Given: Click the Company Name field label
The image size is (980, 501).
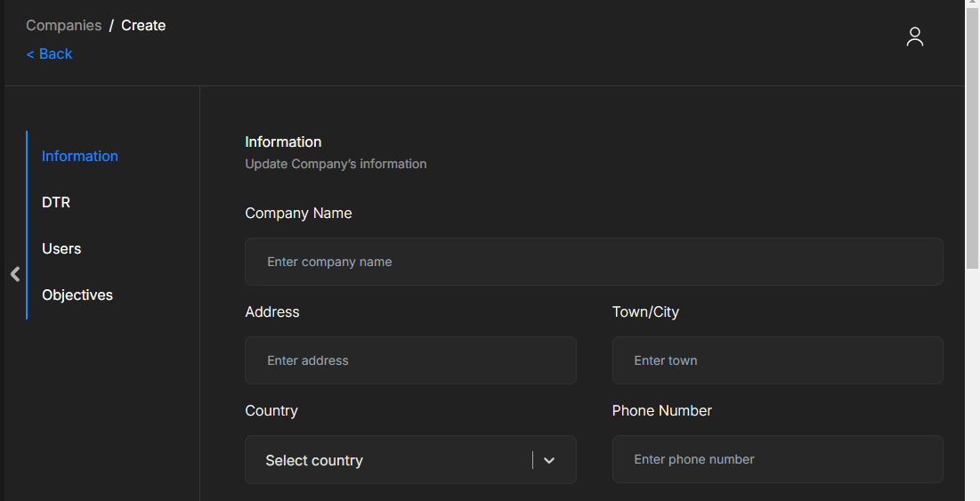Looking at the screenshot, I should point(298,214).
